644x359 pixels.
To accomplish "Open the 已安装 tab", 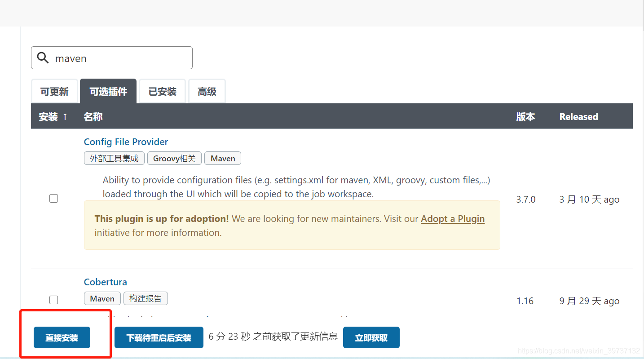I will (163, 92).
